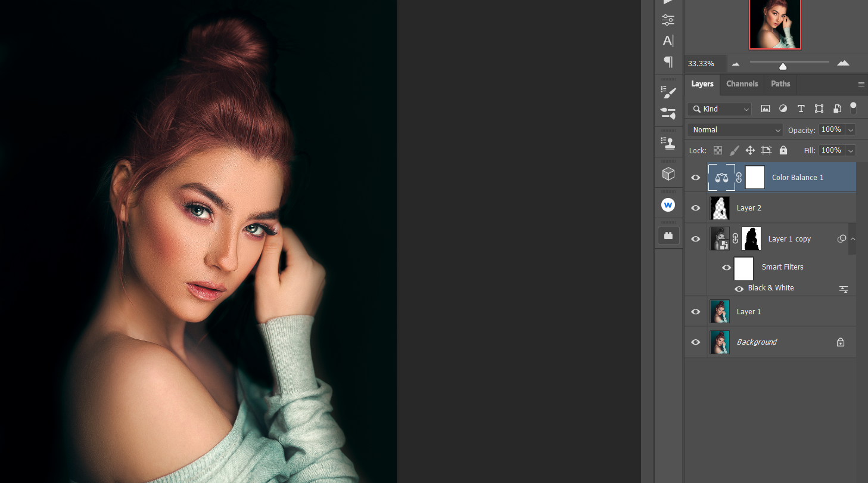Click the Paragraph panel icon
The image size is (868, 483).
pyautogui.click(x=668, y=62)
